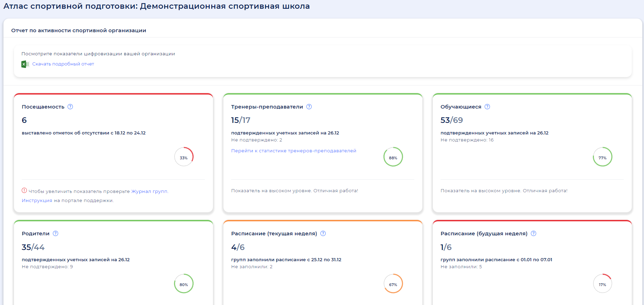This screenshot has height=305, width=644.
Task: Download the detailed report via Скачать подробный отчет
Action: tap(63, 64)
